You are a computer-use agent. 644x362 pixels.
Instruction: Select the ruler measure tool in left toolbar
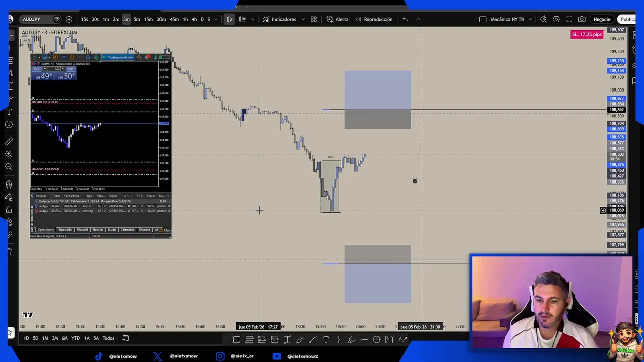click(9, 141)
